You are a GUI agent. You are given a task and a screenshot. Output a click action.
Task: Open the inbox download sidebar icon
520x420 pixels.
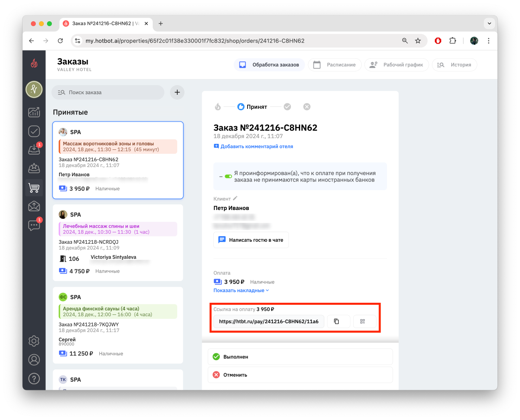click(34, 149)
